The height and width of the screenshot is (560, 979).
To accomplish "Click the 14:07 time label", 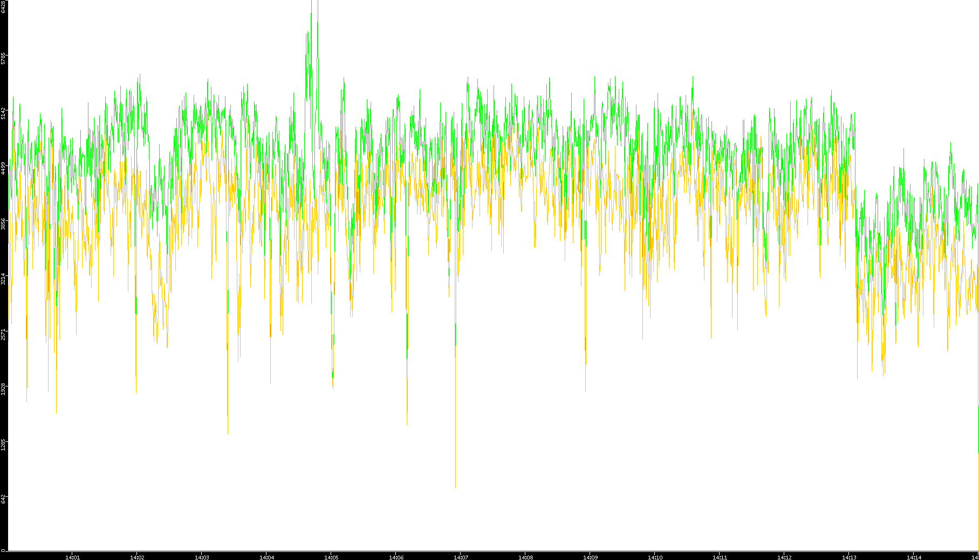I will (x=461, y=557).
